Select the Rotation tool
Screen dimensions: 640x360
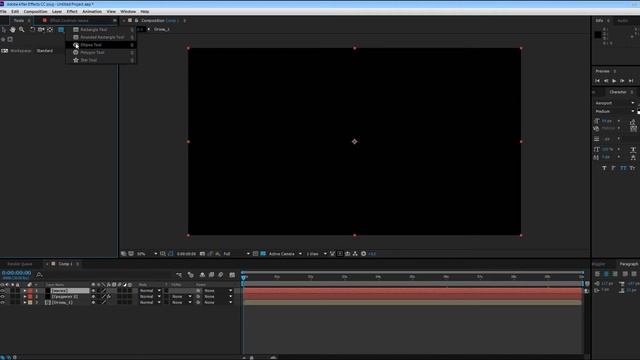(32, 29)
